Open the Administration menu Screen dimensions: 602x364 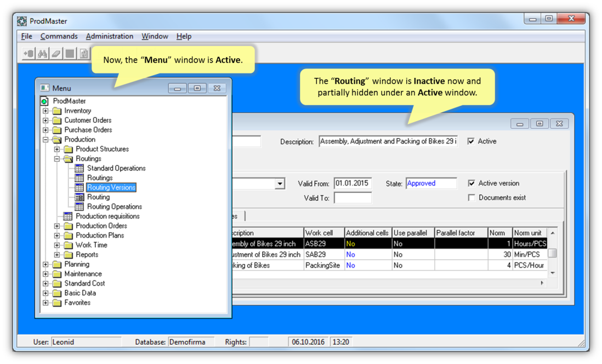[109, 36]
